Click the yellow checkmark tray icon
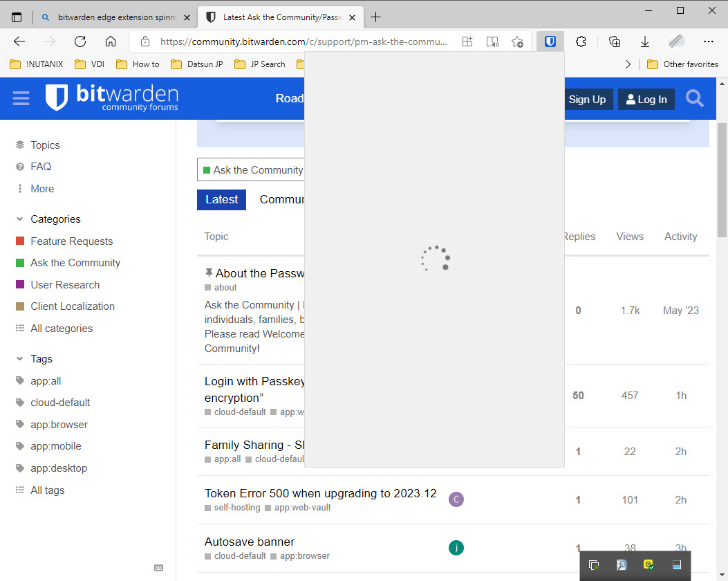This screenshot has height=581, width=728. (648, 564)
